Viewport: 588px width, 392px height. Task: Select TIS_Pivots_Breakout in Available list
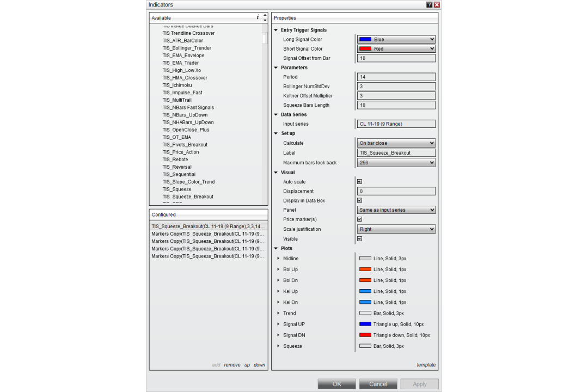(185, 144)
